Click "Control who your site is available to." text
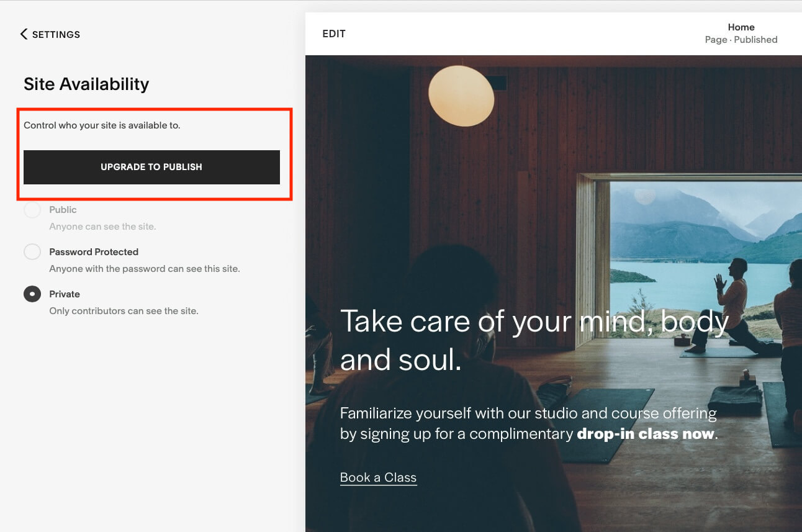 tap(102, 125)
